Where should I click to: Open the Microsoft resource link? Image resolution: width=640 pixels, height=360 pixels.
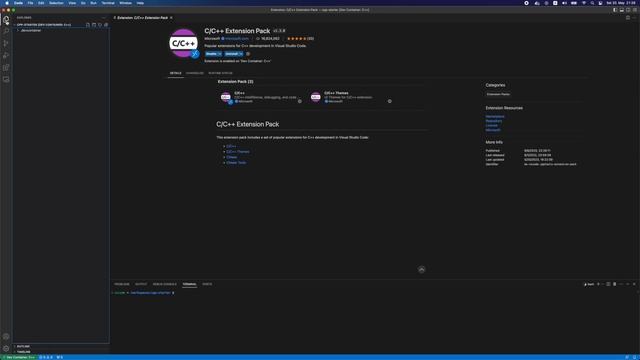[493, 130]
